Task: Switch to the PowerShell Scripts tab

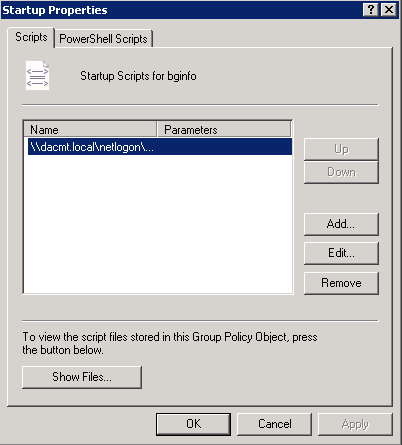Action: tap(103, 39)
